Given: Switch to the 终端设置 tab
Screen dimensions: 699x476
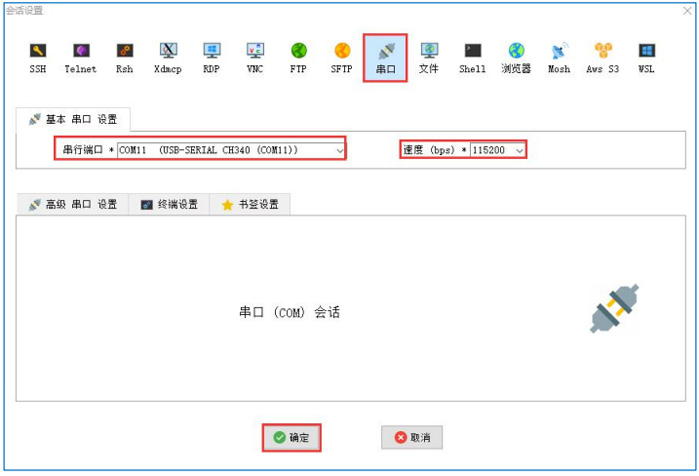Looking at the screenshot, I should click(x=169, y=205).
